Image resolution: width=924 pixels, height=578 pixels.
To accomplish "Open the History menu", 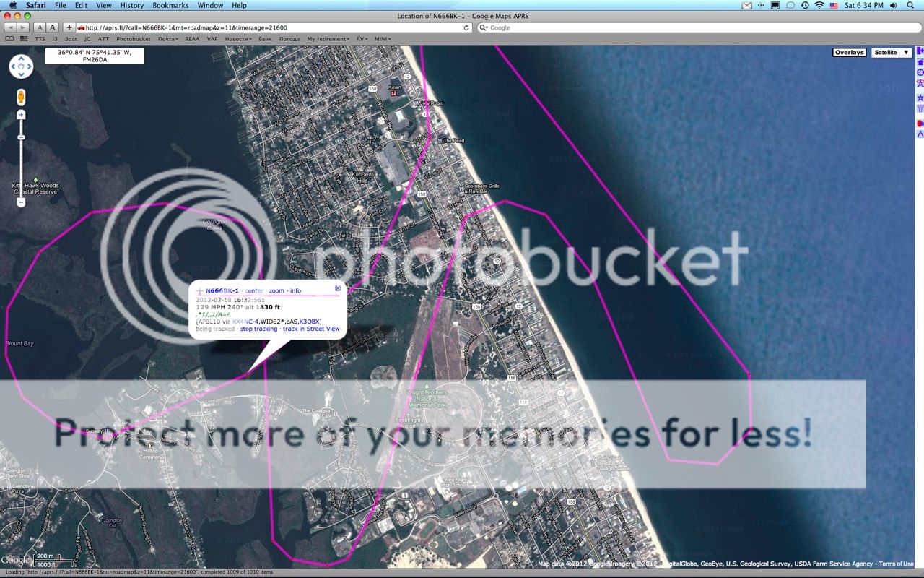I will [x=132, y=5].
